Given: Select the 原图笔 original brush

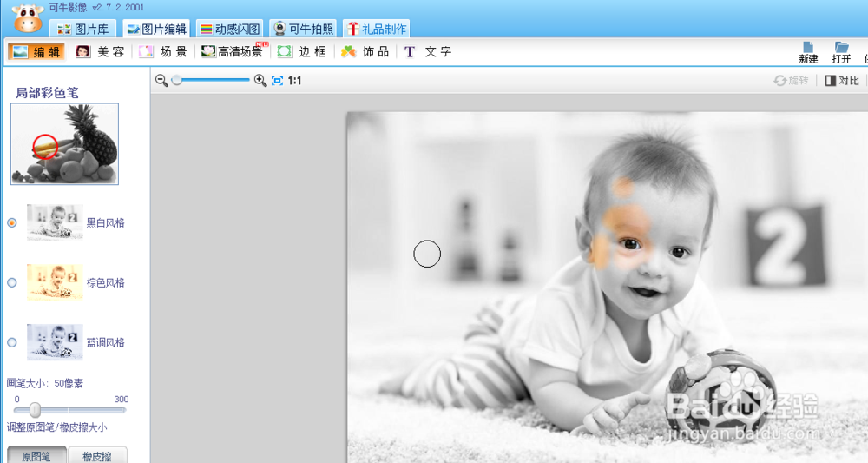Looking at the screenshot, I should 36,455.
